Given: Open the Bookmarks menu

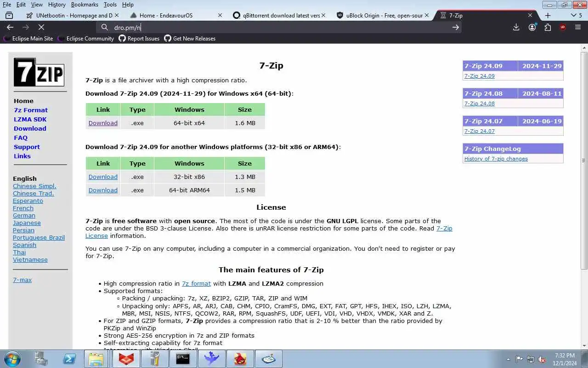Looking at the screenshot, I should click(x=85, y=5).
